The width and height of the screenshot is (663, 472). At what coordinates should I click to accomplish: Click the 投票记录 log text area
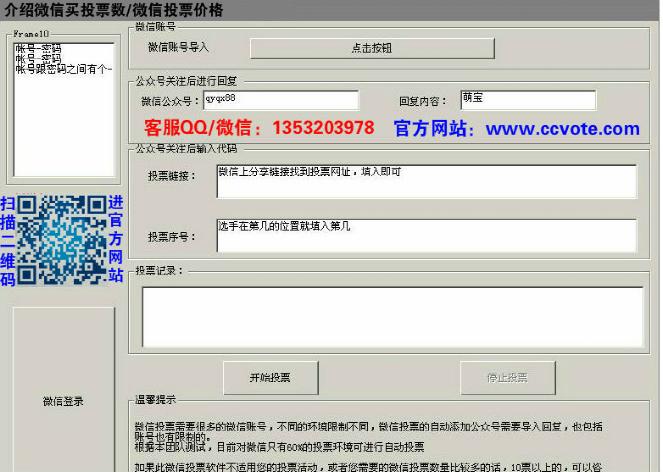pos(393,317)
